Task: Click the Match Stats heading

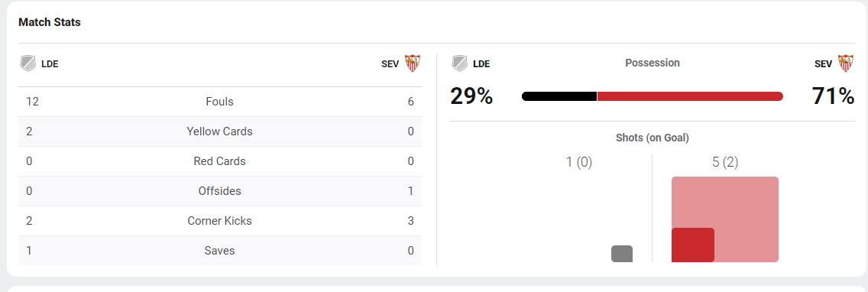Action: click(x=49, y=22)
